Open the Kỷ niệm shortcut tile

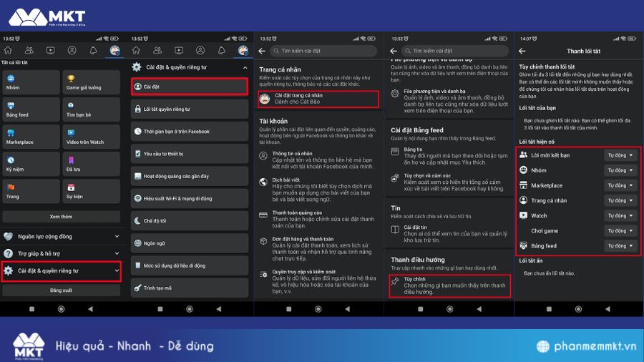(31, 164)
